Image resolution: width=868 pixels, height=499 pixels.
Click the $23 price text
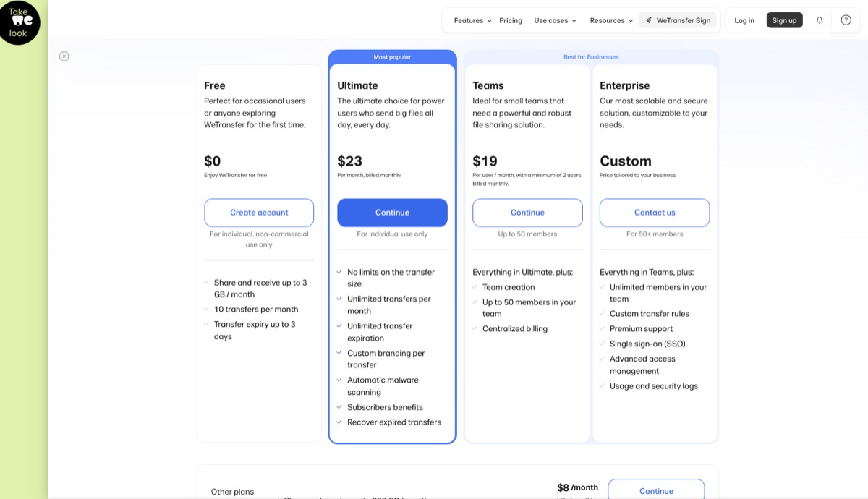click(x=349, y=161)
